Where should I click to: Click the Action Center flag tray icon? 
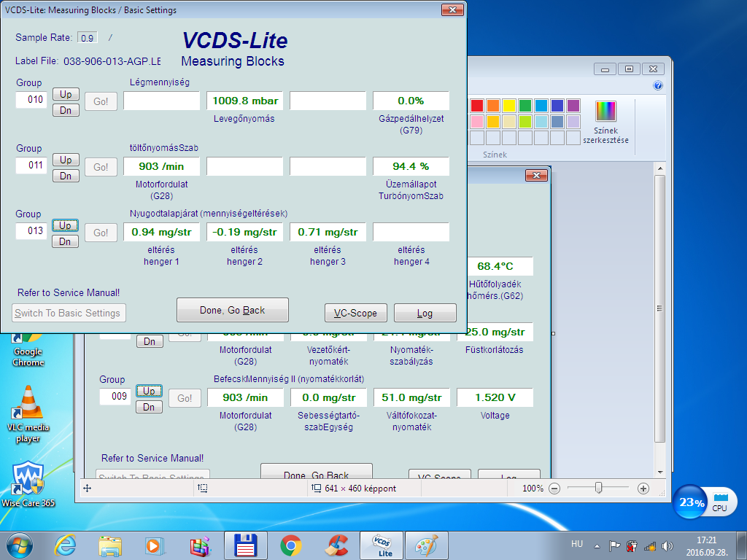(x=614, y=546)
